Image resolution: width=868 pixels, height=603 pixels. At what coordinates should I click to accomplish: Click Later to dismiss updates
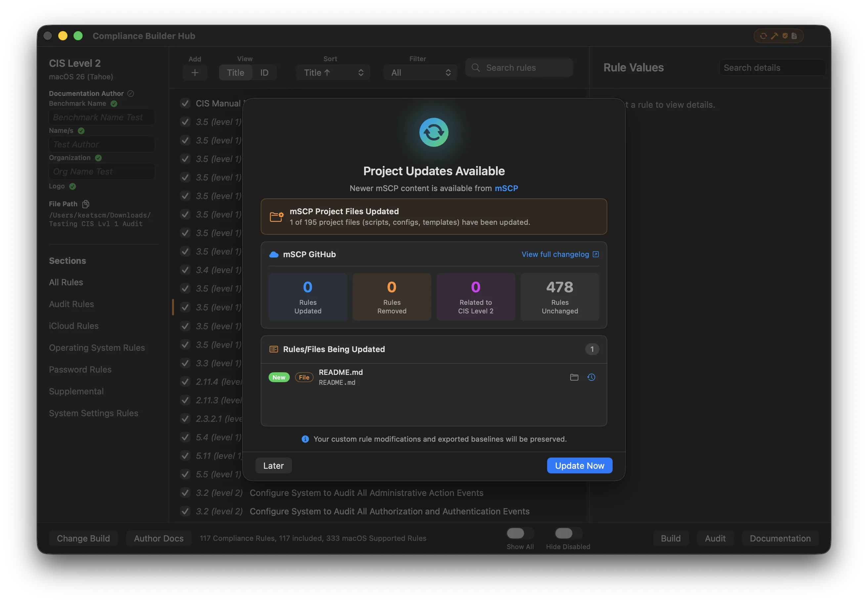tap(273, 465)
